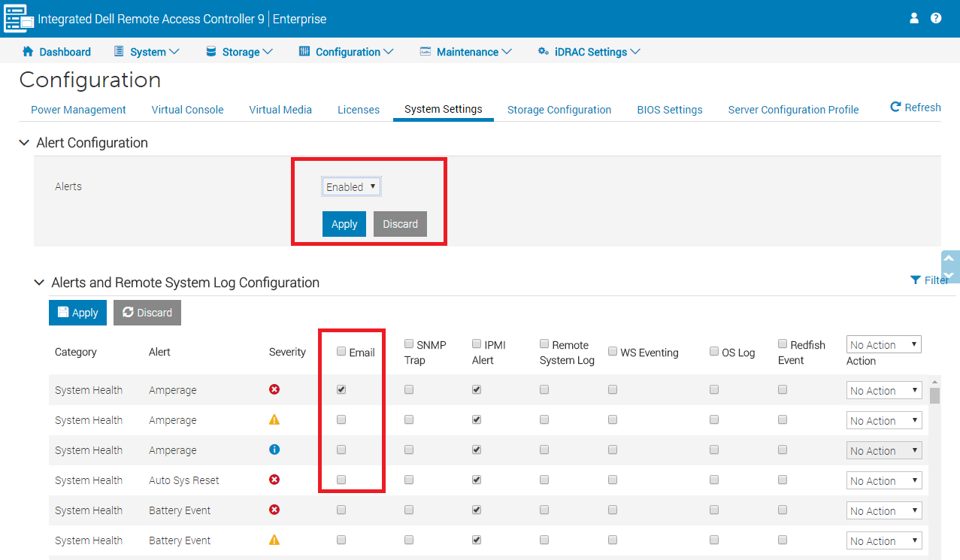Click the Refresh circular arrow icon
This screenshot has height=560, width=960.
tap(895, 107)
